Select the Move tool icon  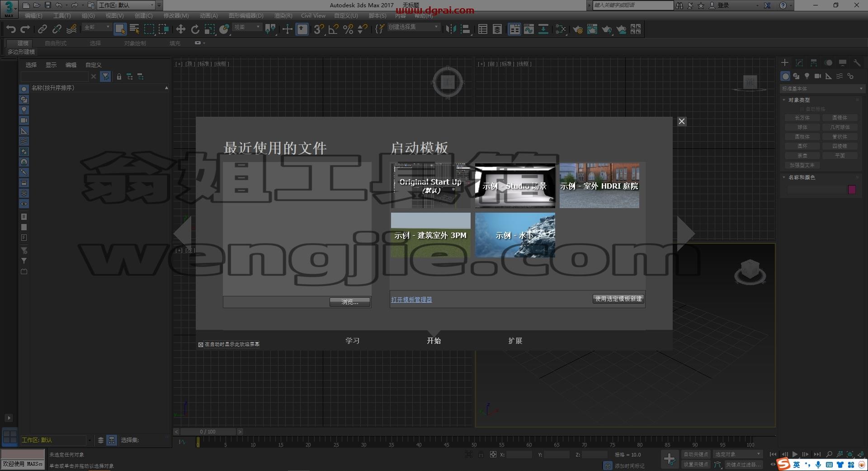tap(180, 29)
